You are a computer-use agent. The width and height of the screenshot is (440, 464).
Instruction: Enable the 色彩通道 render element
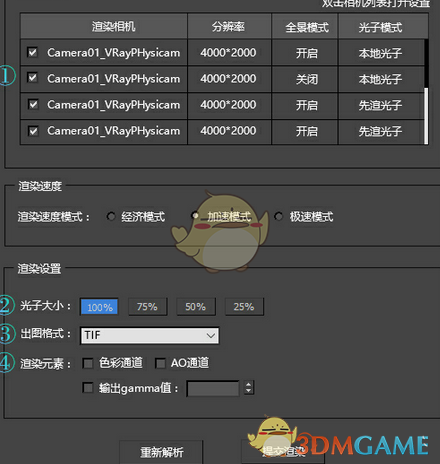pyautogui.click(x=88, y=363)
